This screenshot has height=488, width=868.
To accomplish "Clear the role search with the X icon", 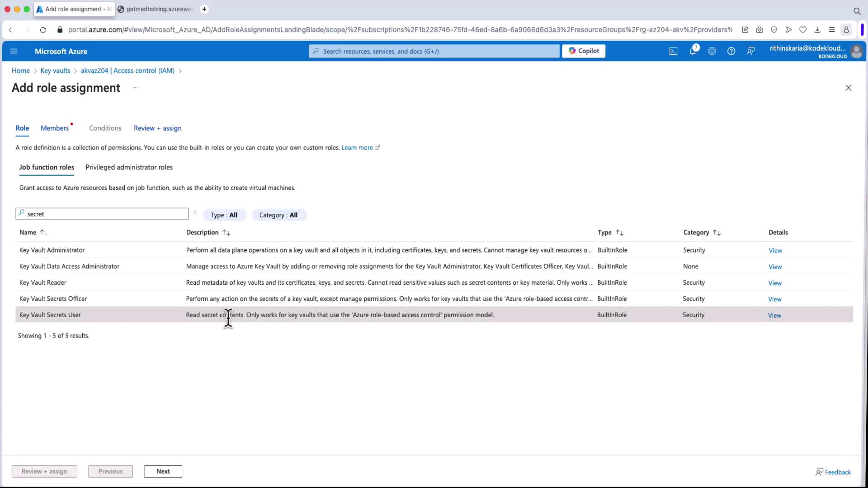I will tap(195, 212).
